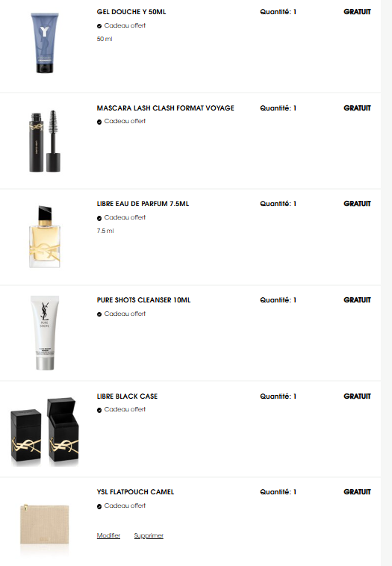The image size is (392, 566).
Task: Click the check icon under YSL Flatpouch Camel
Action: (x=99, y=506)
